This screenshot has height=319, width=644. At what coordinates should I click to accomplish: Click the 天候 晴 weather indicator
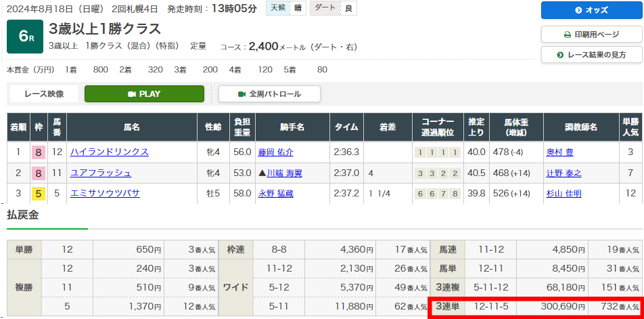tap(286, 9)
